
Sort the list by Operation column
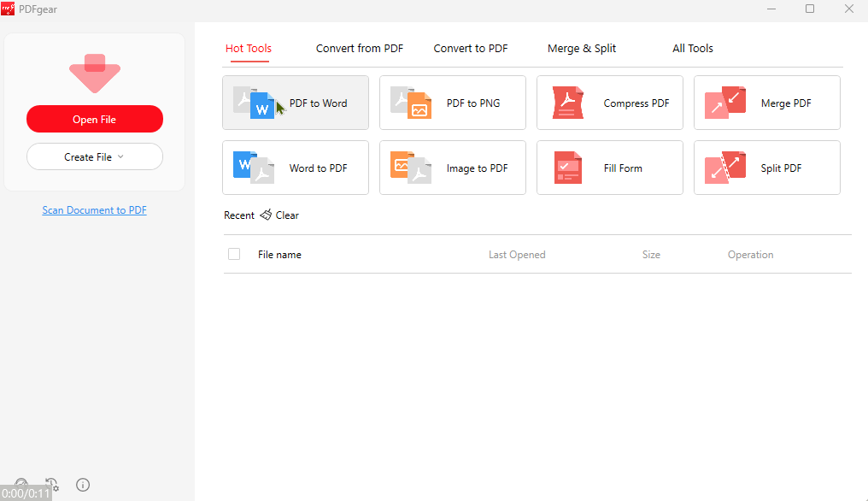pyautogui.click(x=750, y=254)
